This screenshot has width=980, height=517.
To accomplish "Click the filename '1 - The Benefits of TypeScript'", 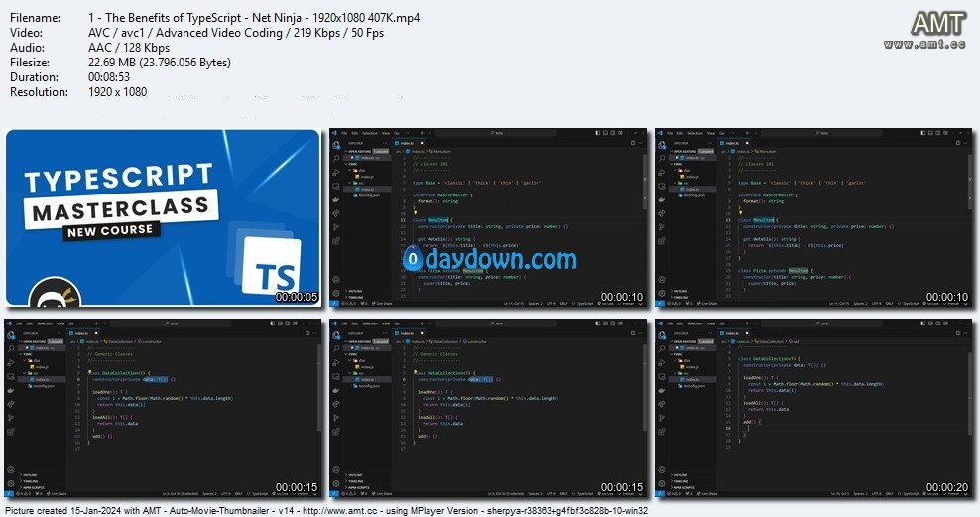I will (167, 18).
